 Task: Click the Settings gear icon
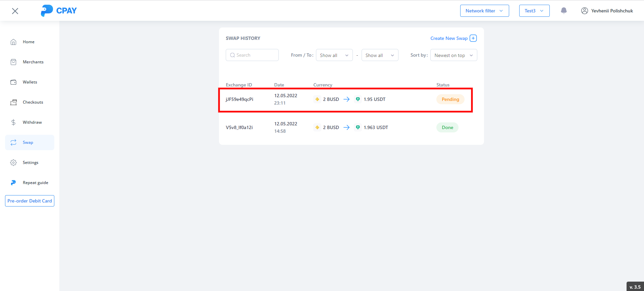(13, 163)
